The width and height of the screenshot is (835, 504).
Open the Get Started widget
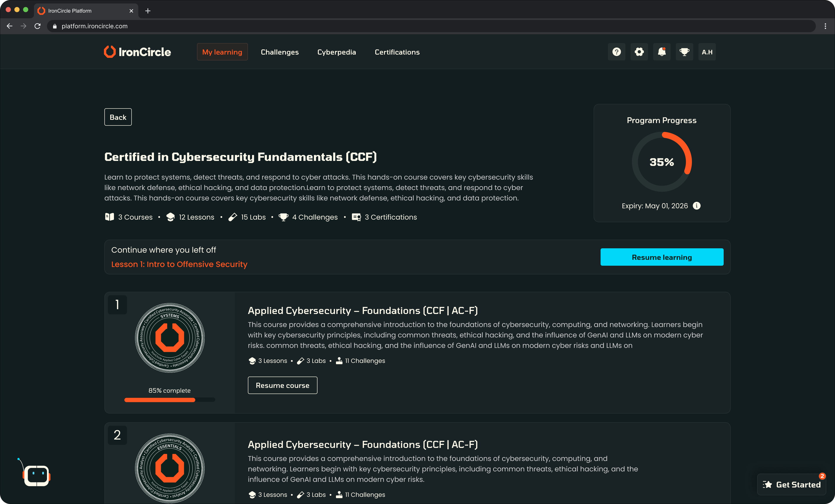(792, 485)
